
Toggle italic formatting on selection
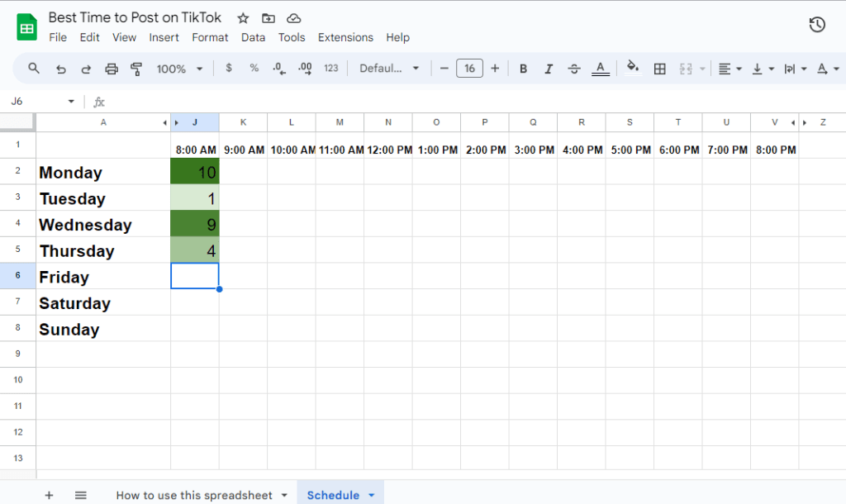549,69
